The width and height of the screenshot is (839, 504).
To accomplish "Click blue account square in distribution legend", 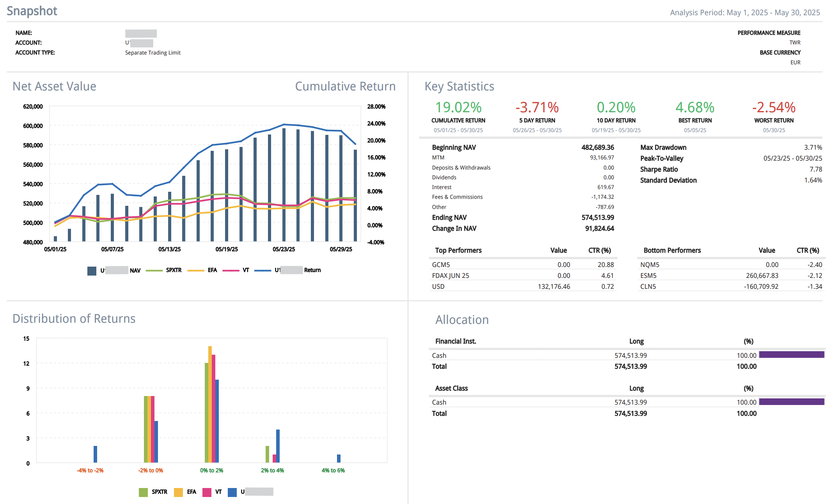I will (x=232, y=492).
